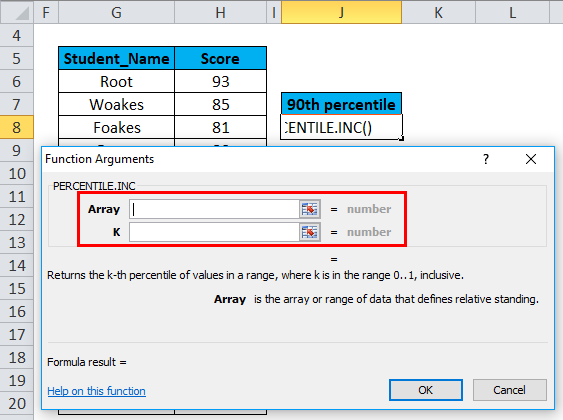Select row 20 header
The height and width of the screenshot is (420, 563).
(x=17, y=403)
